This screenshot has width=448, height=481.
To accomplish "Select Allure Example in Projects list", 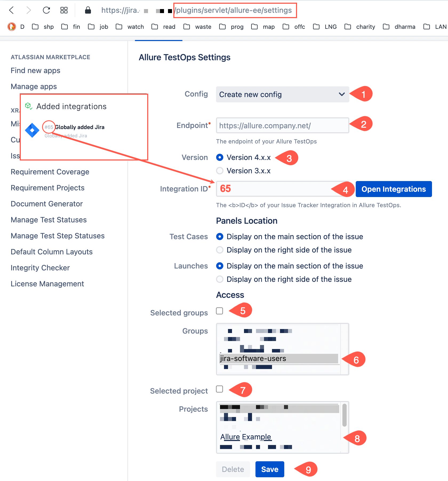I will coord(246,437).
